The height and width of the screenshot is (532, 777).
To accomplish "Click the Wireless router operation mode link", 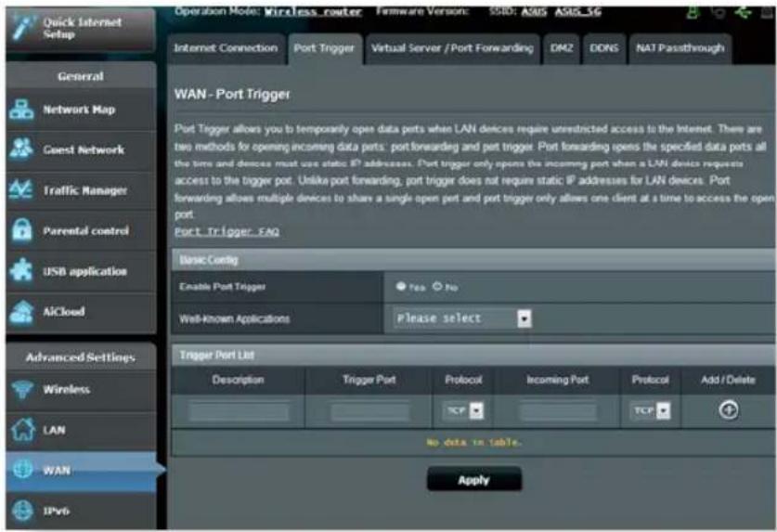I will click(313, 11).
